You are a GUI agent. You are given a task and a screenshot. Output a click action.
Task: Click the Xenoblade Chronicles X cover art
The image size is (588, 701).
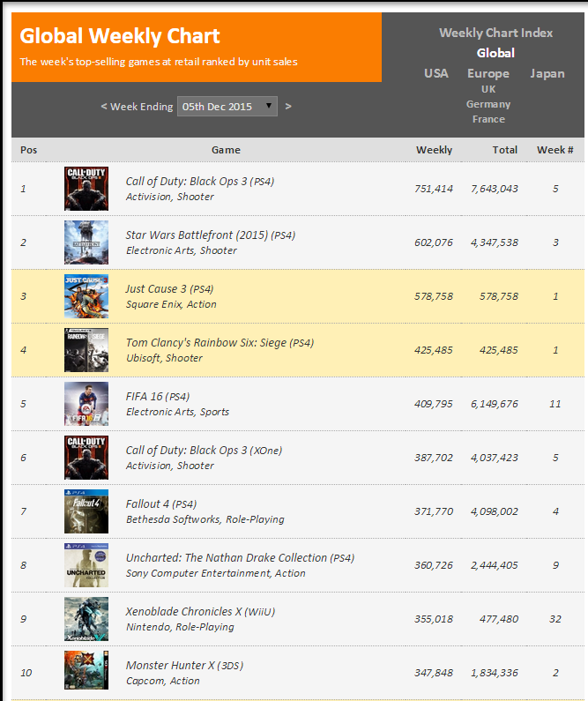(x=86, y=619)
